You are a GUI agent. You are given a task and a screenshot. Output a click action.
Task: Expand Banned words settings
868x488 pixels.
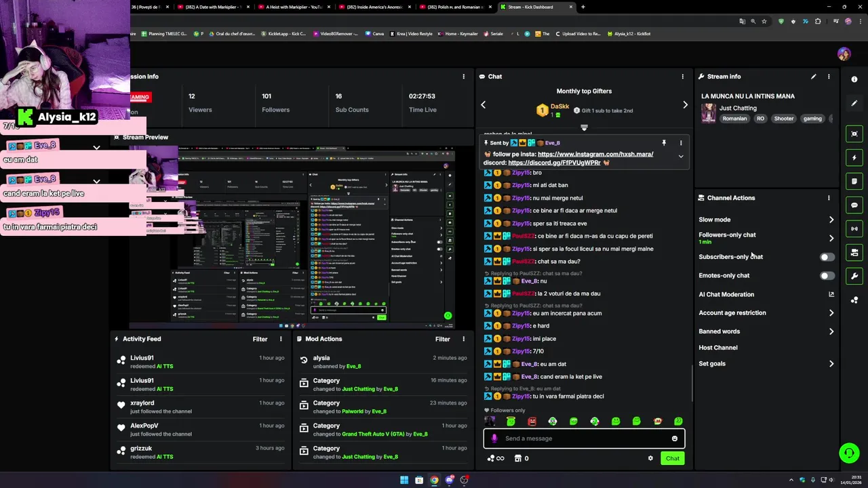pos(831,331)
